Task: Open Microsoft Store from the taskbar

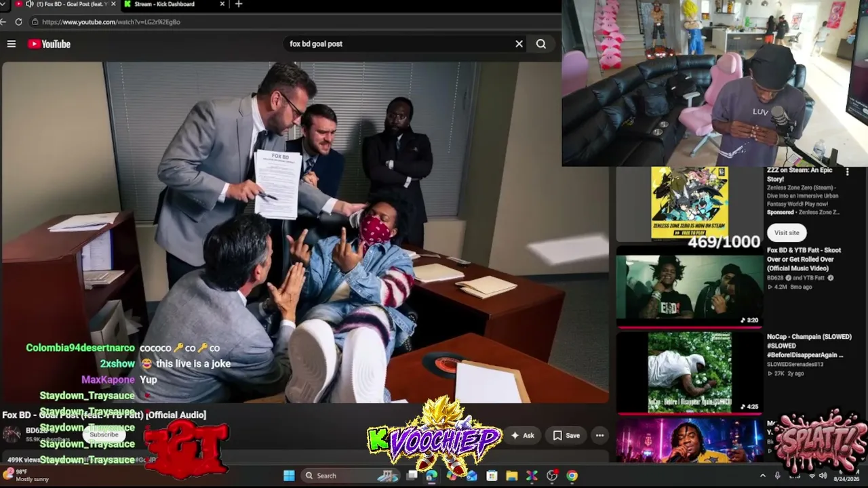Action: click(x=492, y=476)
